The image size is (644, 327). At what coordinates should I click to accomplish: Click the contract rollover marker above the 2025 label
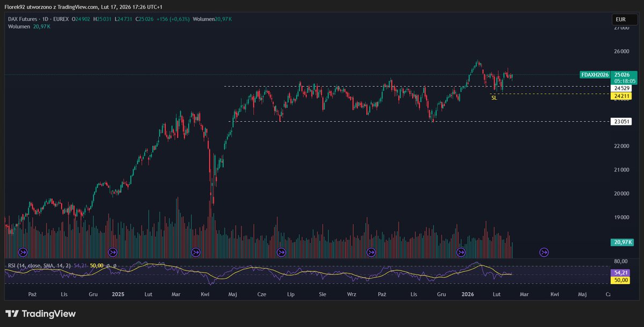113,251
